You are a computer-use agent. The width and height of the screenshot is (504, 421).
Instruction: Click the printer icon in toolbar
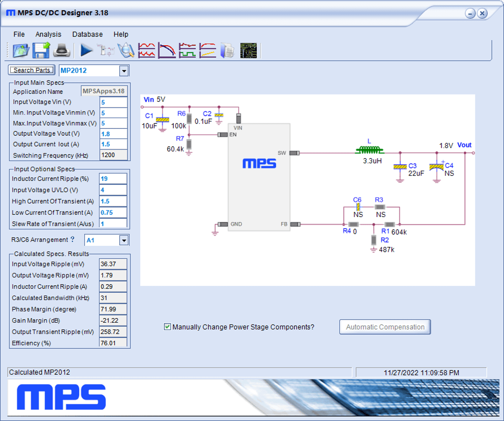click(x=63, y=50)
